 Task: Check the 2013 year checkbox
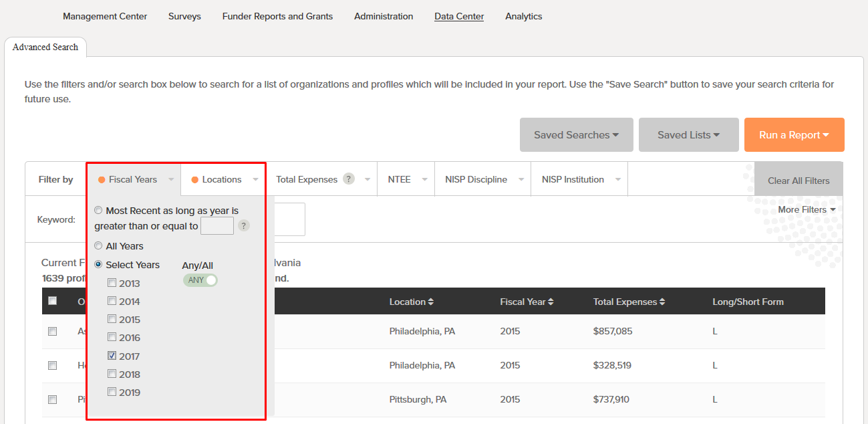[x=112, y=283]
